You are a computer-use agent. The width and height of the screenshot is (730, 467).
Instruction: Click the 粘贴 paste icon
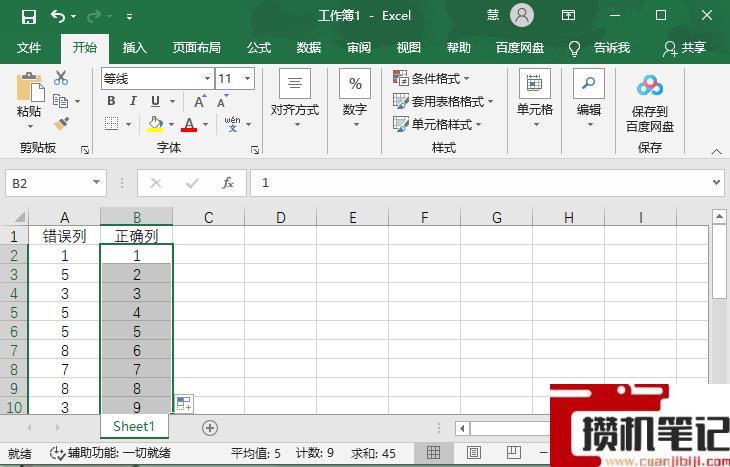point(30,87)
